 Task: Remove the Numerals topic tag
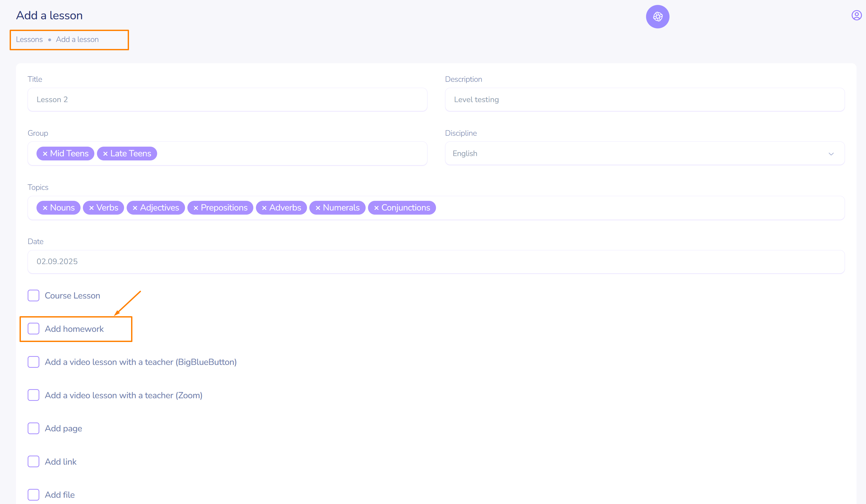[318, 208]
